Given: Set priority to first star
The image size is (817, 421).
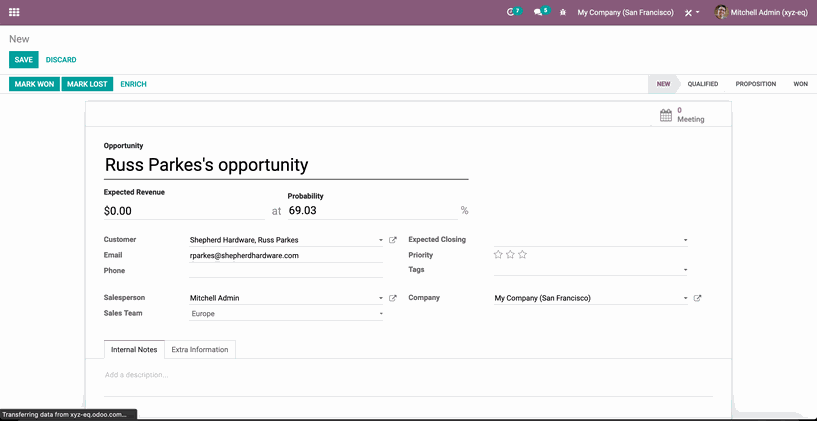Looking at the screenshot, I should [498, 255].
